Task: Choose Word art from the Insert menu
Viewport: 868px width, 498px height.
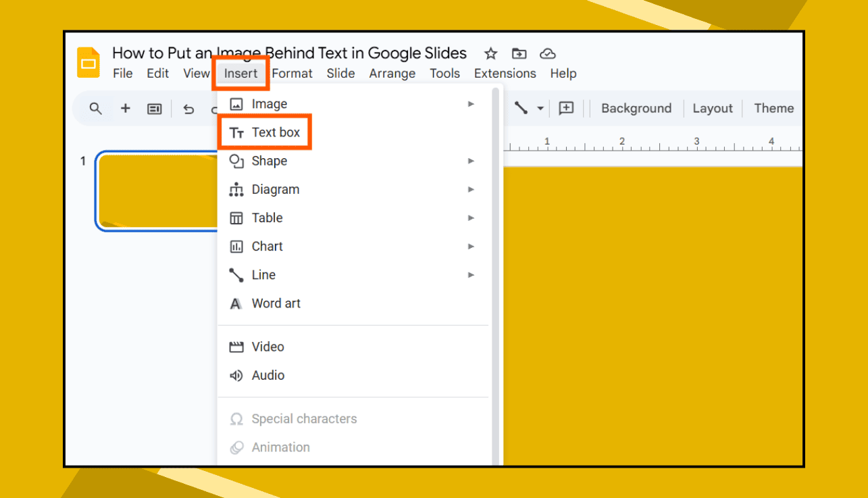Action: coord(276,303)
